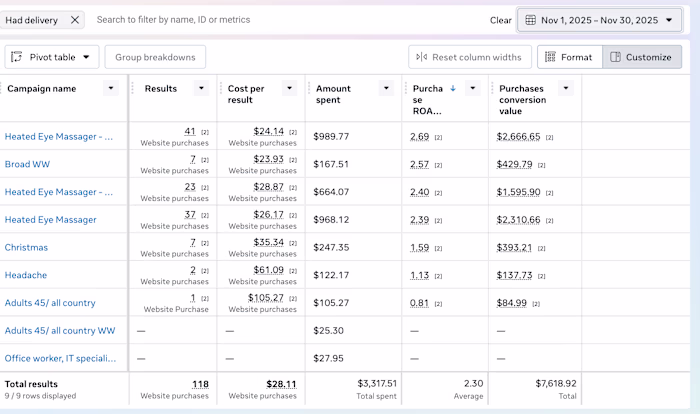
Task: Click the [2] footnote next to 2.40 ROAS
Action: (438, 193)
